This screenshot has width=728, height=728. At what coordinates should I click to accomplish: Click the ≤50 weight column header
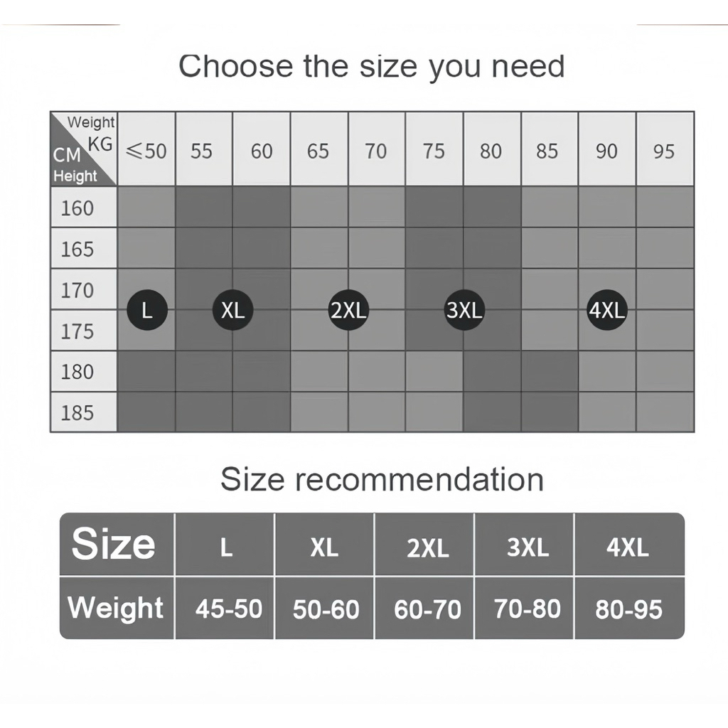point(146,151)
